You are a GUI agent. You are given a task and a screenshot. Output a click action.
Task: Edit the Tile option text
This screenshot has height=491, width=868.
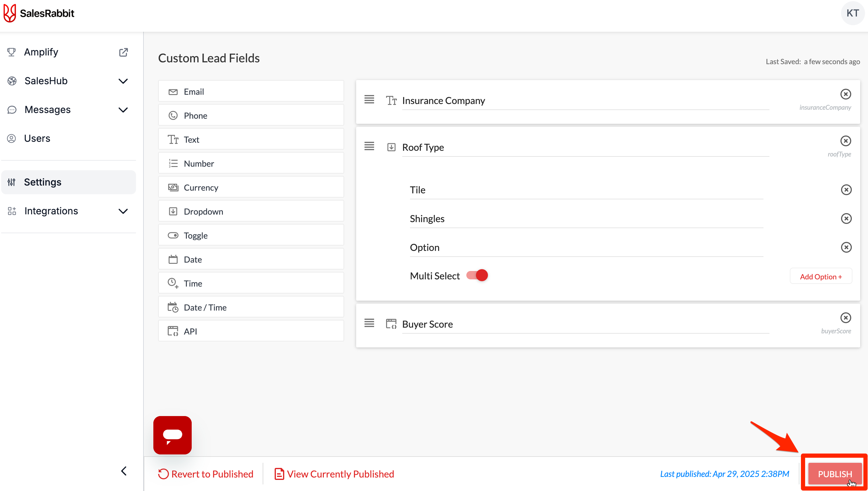coord(586,190)
